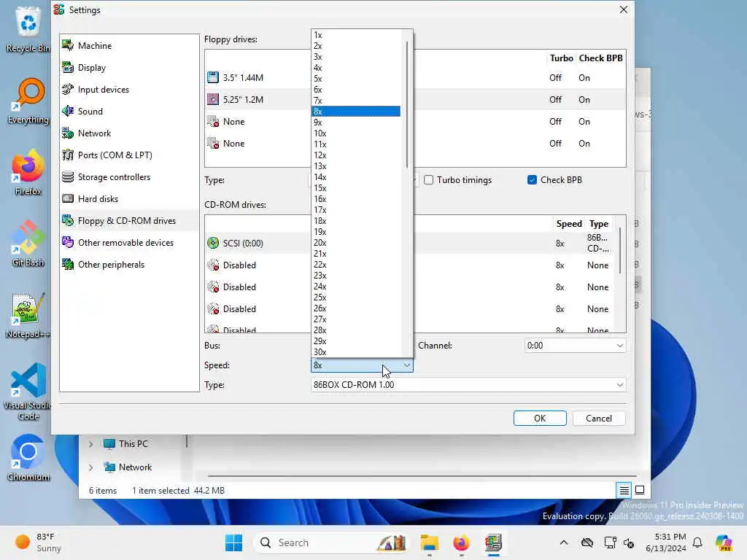Click the Windows Start button
The image size is (747, 560).
click(233, 542)
